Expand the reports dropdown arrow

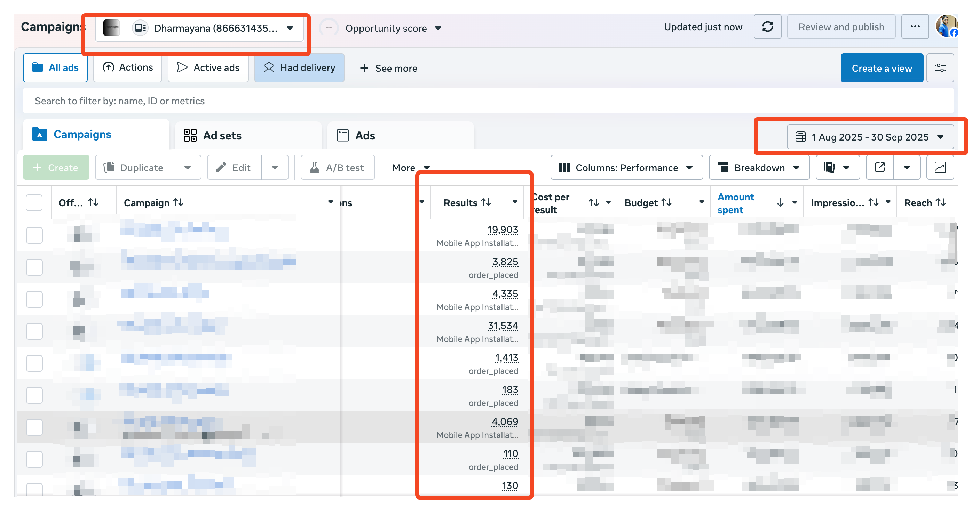[x=846, y=167]
